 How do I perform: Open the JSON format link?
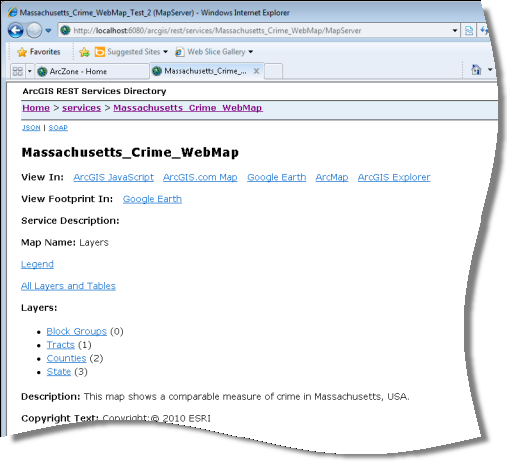pos(31,128)
